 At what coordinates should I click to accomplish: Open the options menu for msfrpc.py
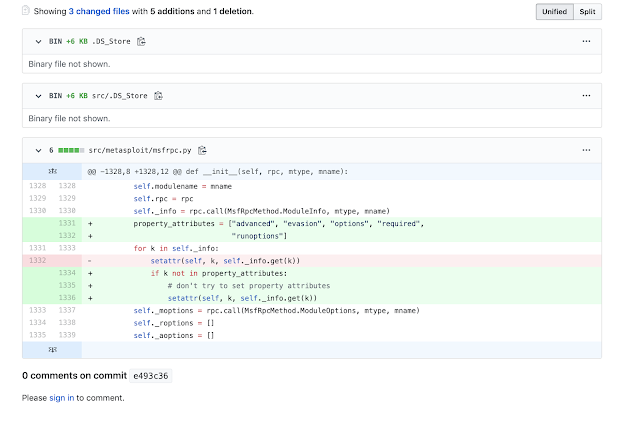[x=586, y=150]
